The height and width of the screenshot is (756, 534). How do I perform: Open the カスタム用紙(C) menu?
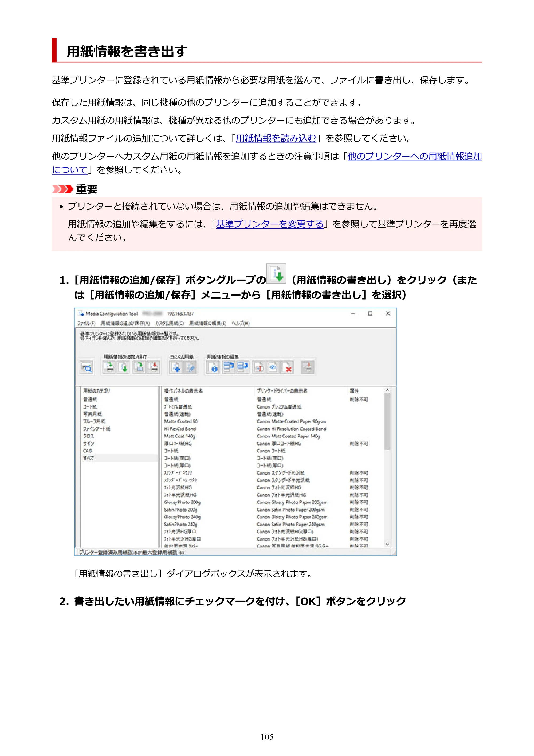tap(170, 323)
